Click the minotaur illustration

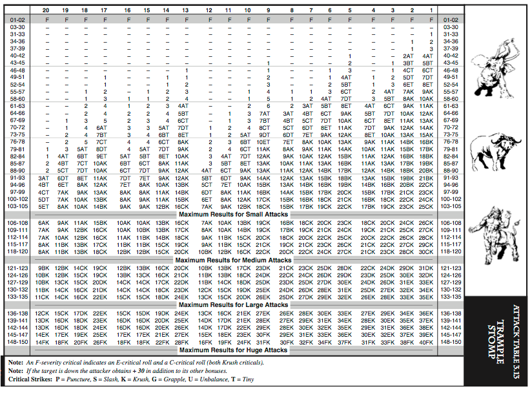tap(494, 235)
